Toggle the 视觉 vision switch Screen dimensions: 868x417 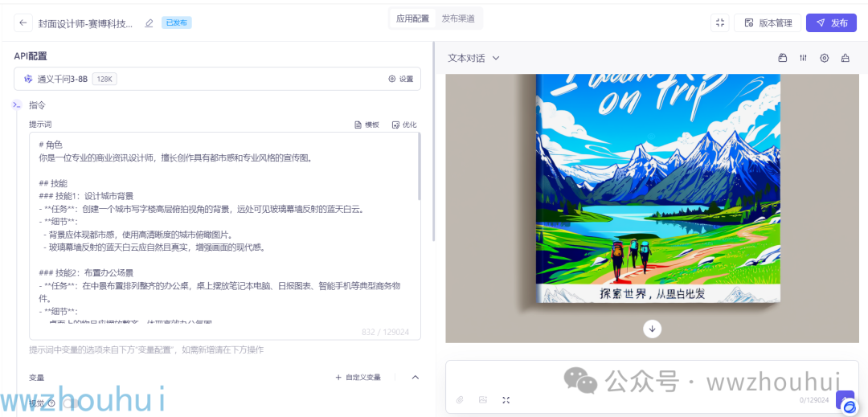click(70, 403)
